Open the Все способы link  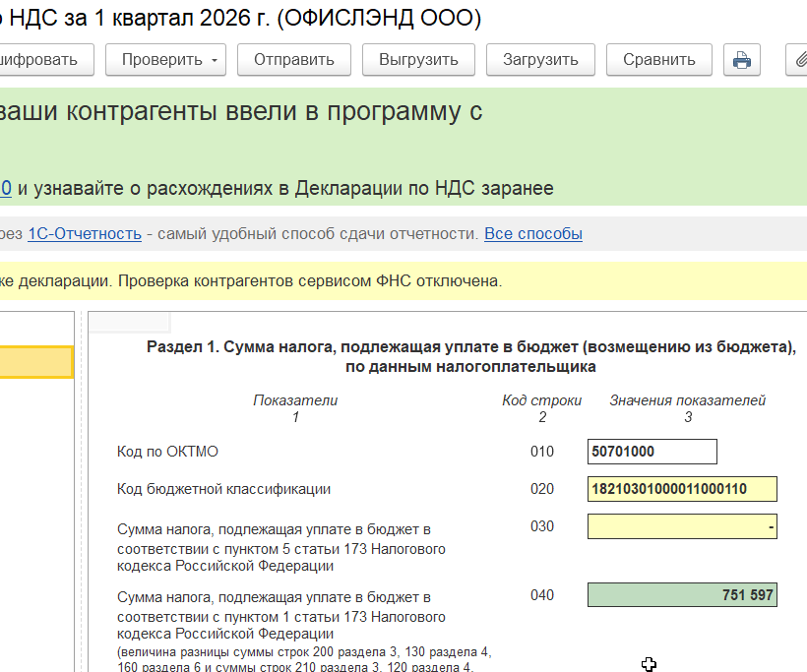pyautogui.click(x=533, y=233)
